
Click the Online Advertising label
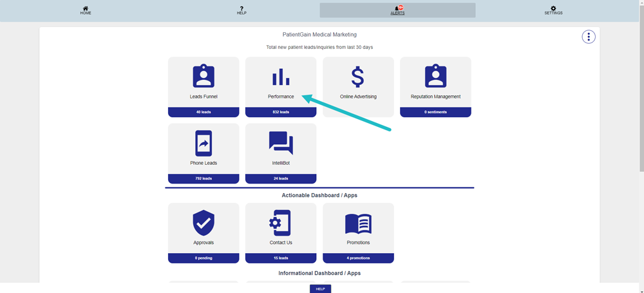(x=358, y=97)
